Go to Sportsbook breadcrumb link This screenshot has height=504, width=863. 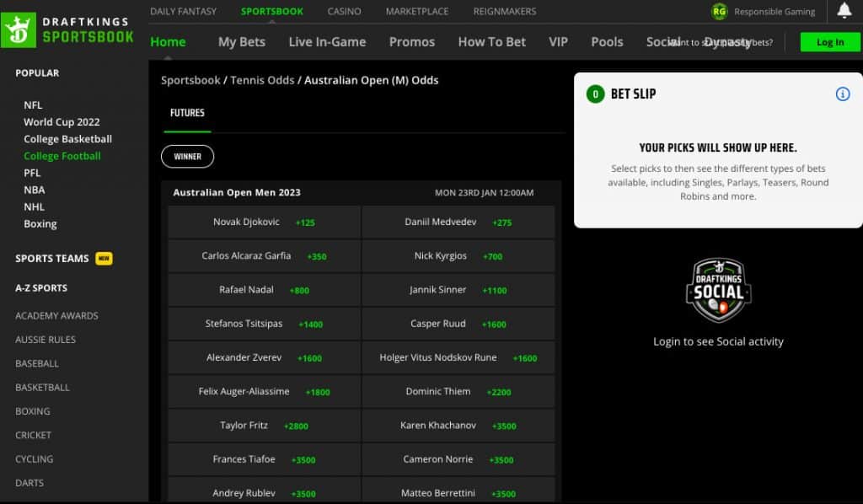pos(190,80)
